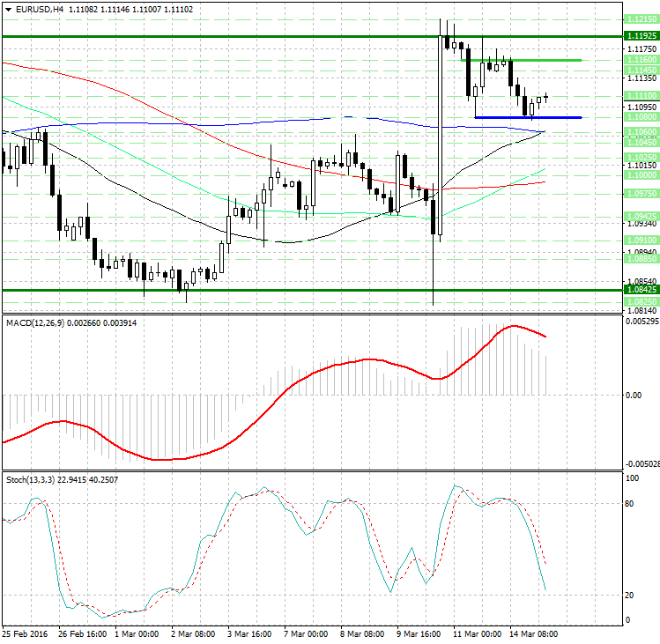Select the red MACD signal line peak

point(514,326)
